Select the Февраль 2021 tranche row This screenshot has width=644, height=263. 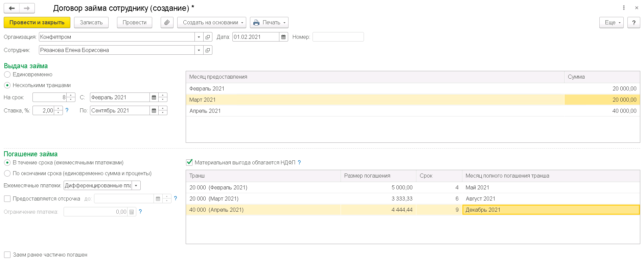[x=413, y=89]
